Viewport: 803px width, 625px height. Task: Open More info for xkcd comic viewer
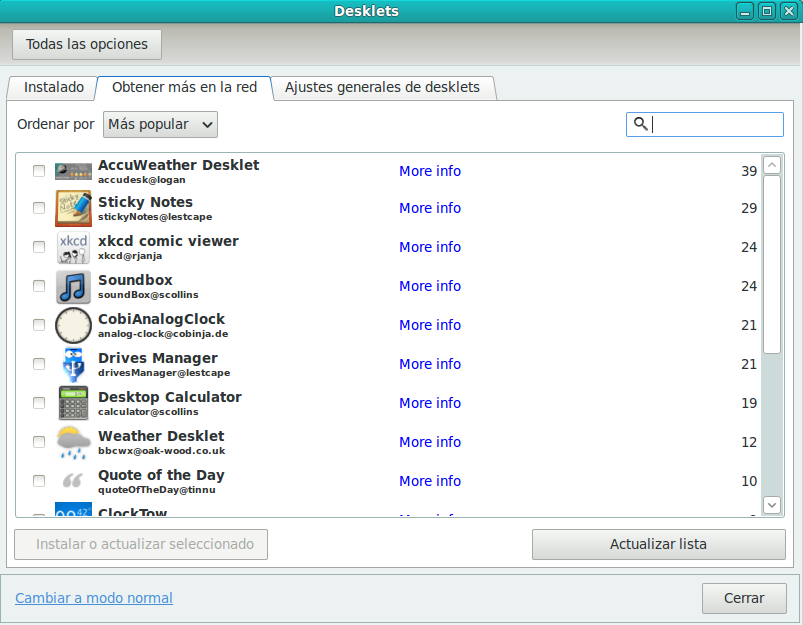[x=430, y=247]
